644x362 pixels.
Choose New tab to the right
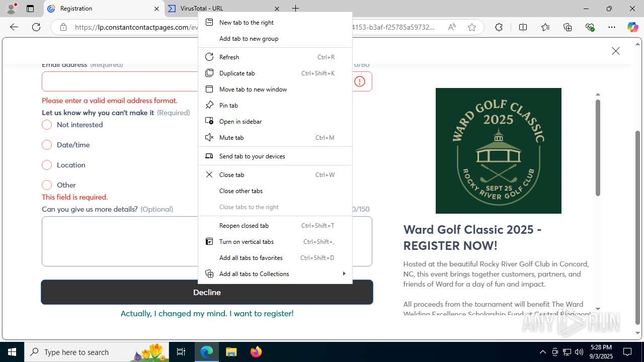(275, 23)
